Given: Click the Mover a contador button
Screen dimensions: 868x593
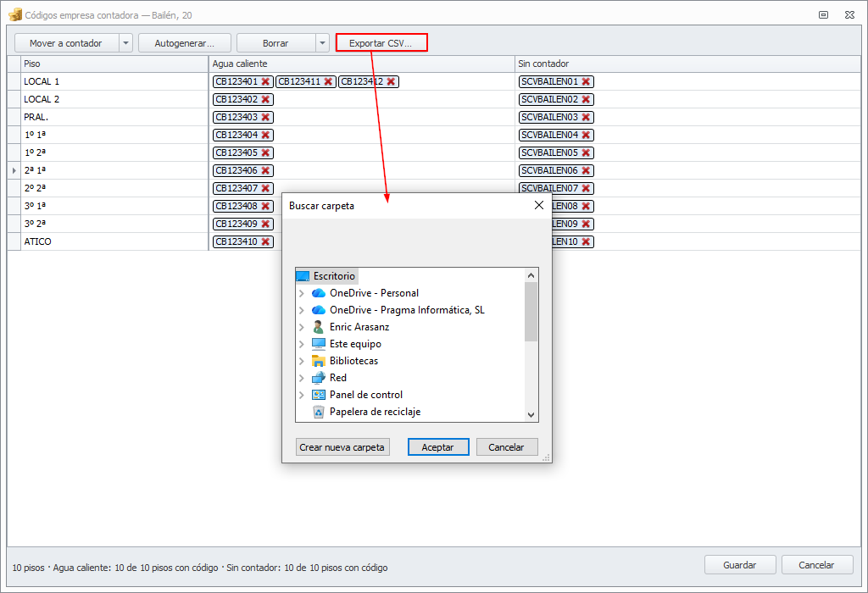Looking at the screenshot, I should (66, 43).
